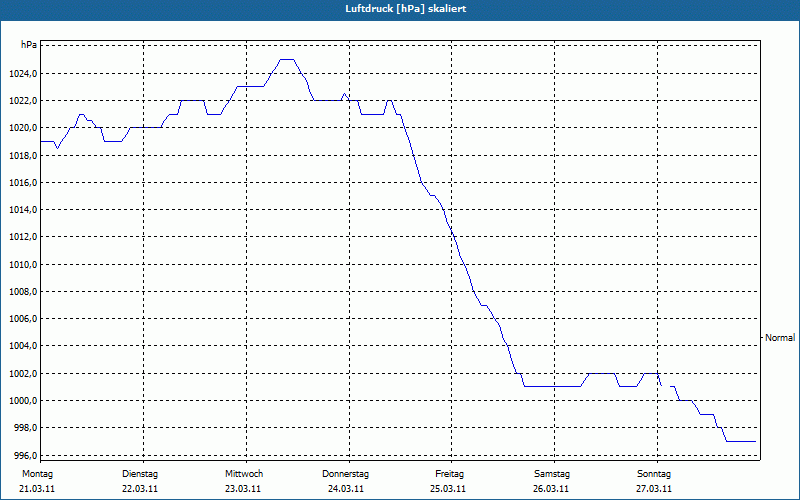Click the '998,0' pressure axis value
The image size is (800, 500).
point(25,428)
